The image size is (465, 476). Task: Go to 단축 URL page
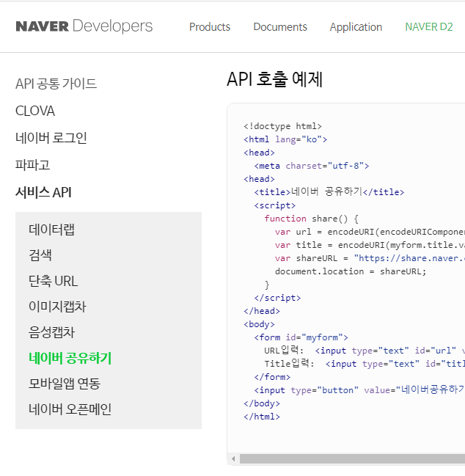[x=53, y=281]
